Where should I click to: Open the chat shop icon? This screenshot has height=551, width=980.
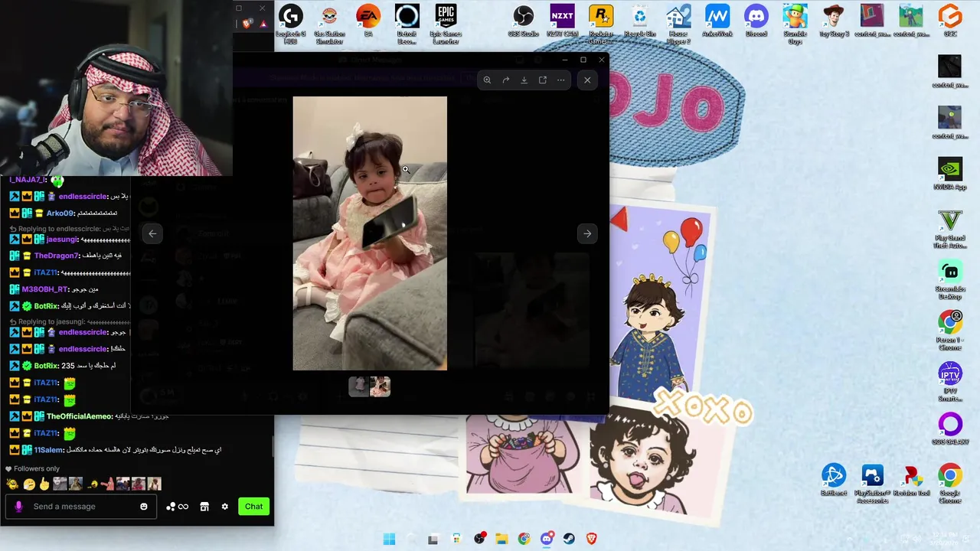coord(204,507)
